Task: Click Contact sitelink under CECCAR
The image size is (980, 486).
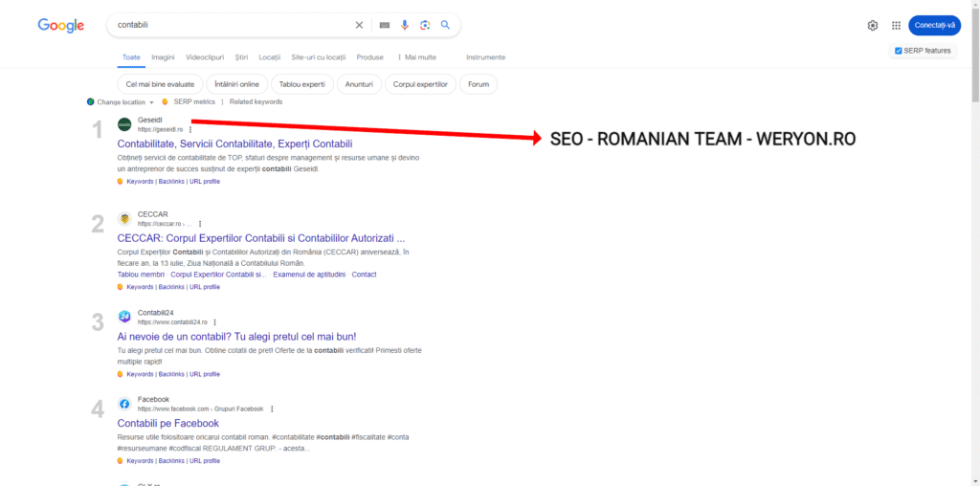Action: [x=365, y=275]
